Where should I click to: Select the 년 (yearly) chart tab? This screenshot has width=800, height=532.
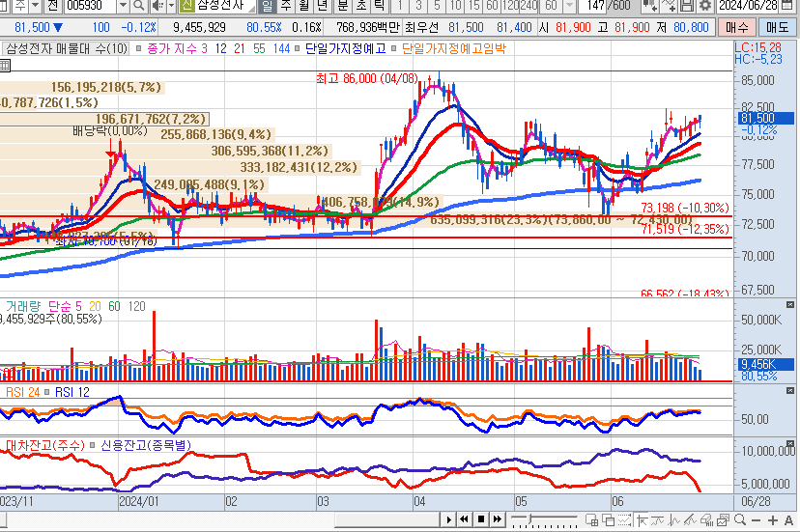(322, 7)
